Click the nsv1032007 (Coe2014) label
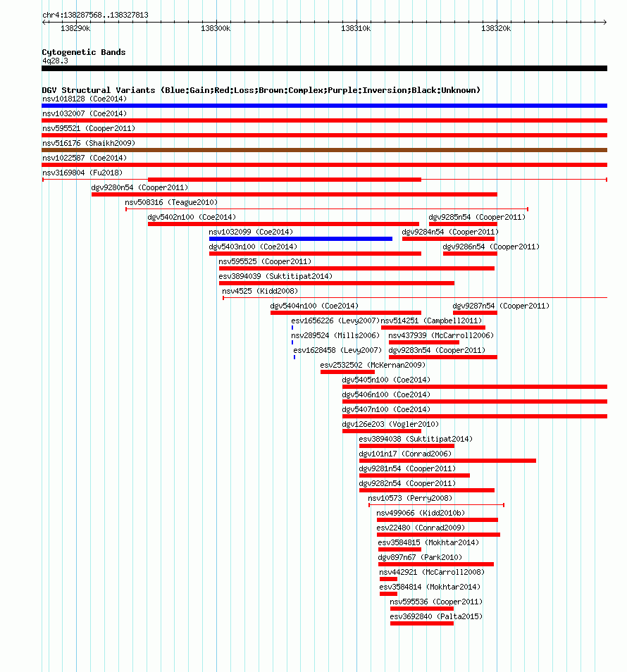 85,113
